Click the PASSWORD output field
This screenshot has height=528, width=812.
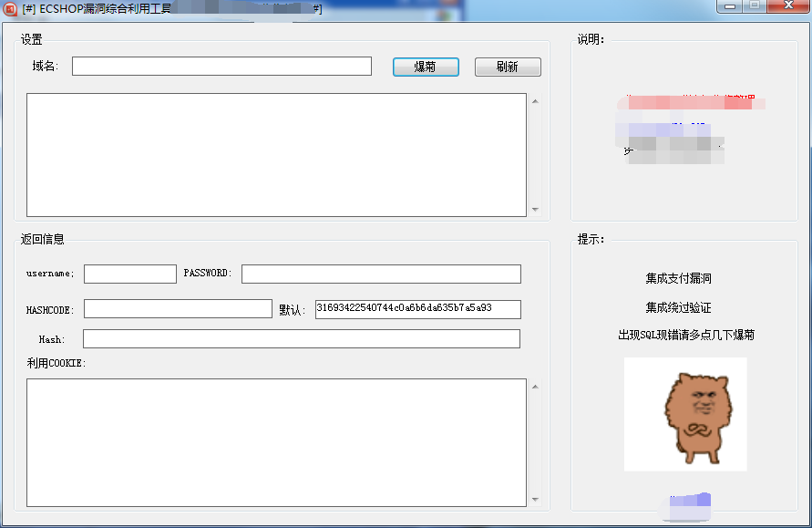pos(381,274)
